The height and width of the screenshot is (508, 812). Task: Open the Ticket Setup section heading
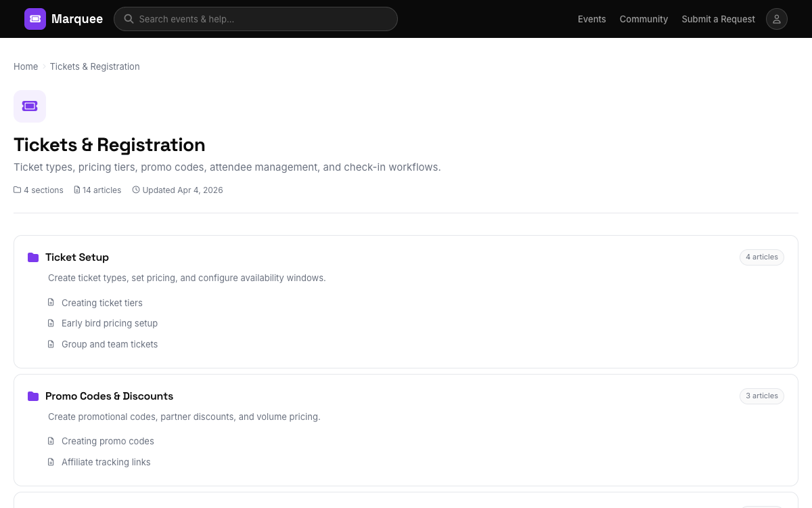[77, 257]
